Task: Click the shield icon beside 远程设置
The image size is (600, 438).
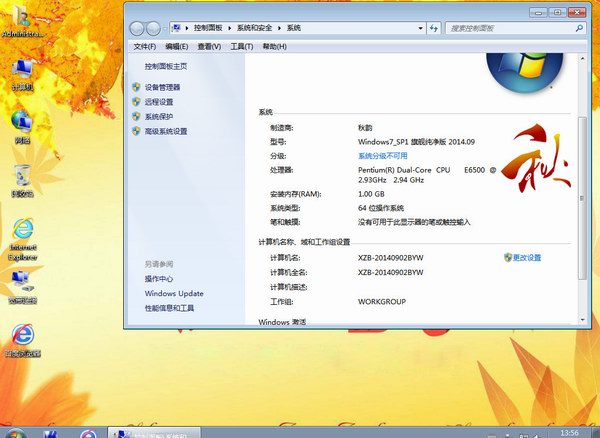Action: [x=136, y=102]
